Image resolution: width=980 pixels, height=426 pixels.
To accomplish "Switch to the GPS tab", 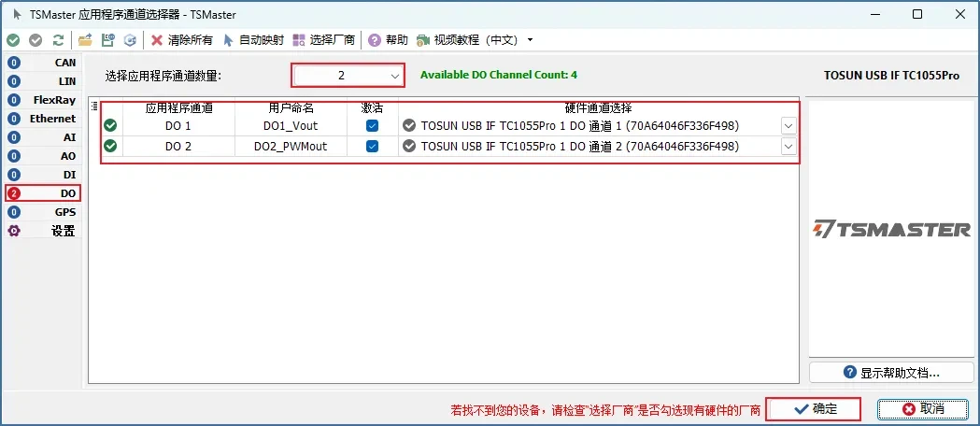I will point(42,212).
